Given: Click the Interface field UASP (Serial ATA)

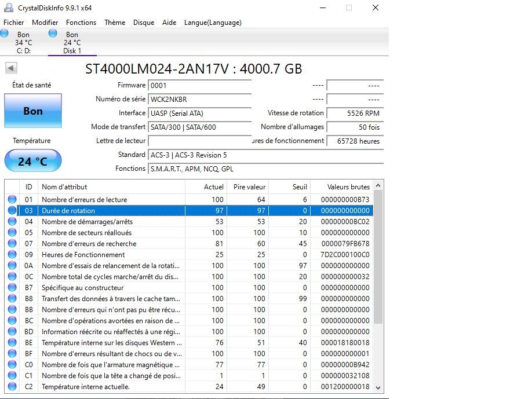Looking at the screenshot, I should click(x=199, y=114).
